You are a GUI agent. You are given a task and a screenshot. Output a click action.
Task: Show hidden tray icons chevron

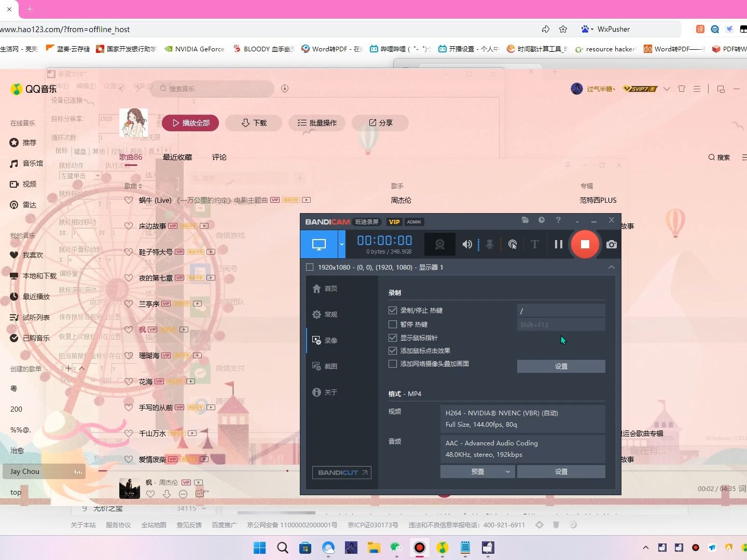(646, 548)
